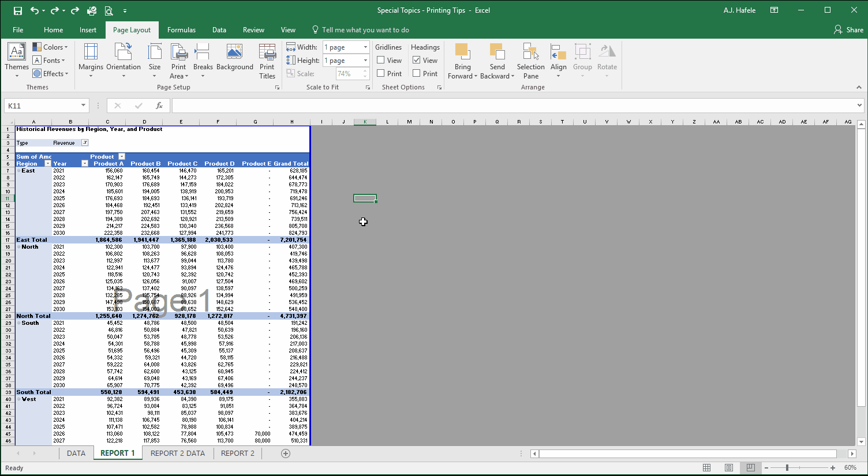Screen dimensions: 868x476
Task: Open the Width pages dropdown
Action: click(365, 47)
